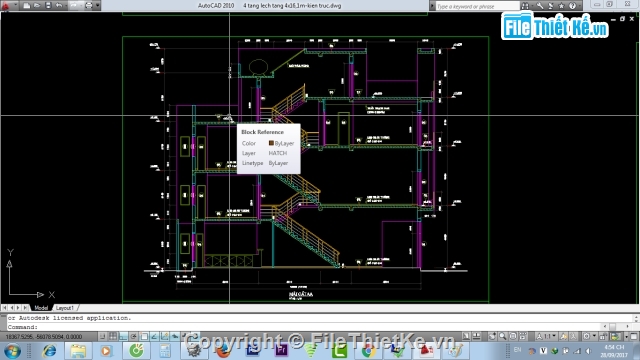This screenshot has height=360, width=640.
Task: Toggle Ortho Mode in status bar
Action: click(x=123, y=337)
